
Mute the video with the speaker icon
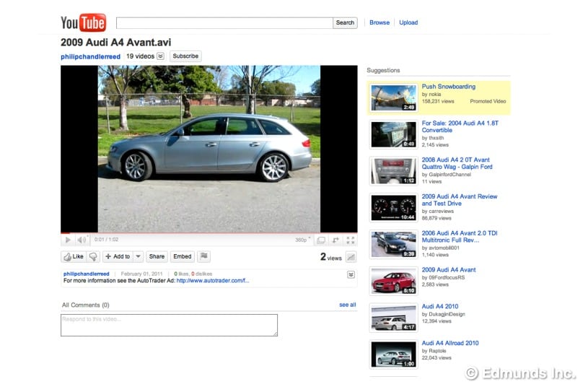(x=81, y=240)
